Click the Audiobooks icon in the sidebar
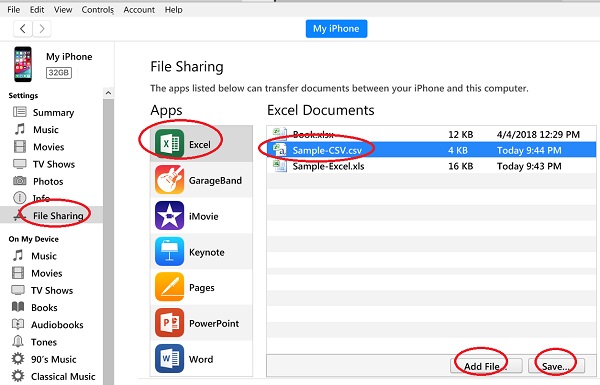 click(x=18, y=324)
